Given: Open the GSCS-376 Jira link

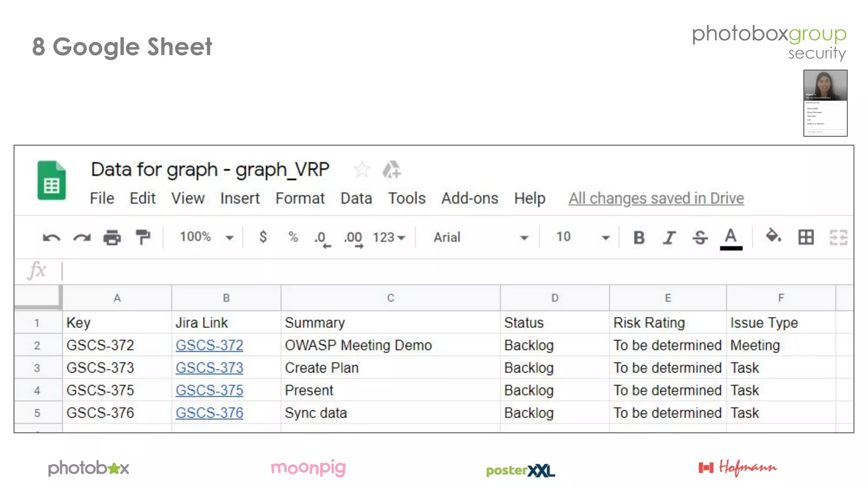Looking at the screenshot, I should [x=209, y=413].
